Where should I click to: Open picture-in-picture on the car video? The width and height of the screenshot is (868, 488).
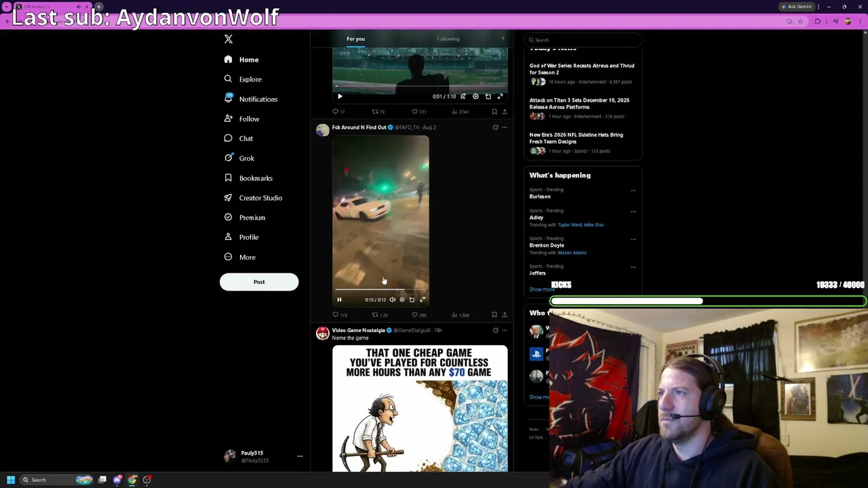412,300
